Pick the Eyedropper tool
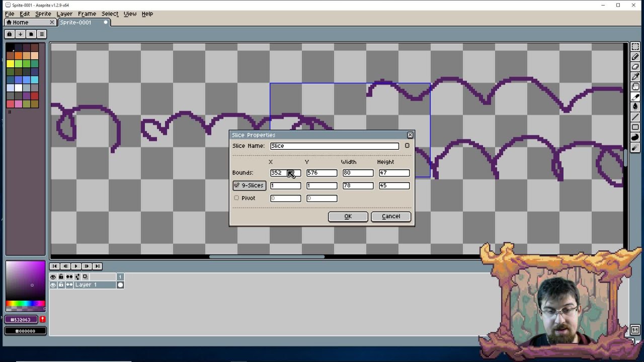The height and width of the screenshot is (362, 644). click(x=635, y=77)
